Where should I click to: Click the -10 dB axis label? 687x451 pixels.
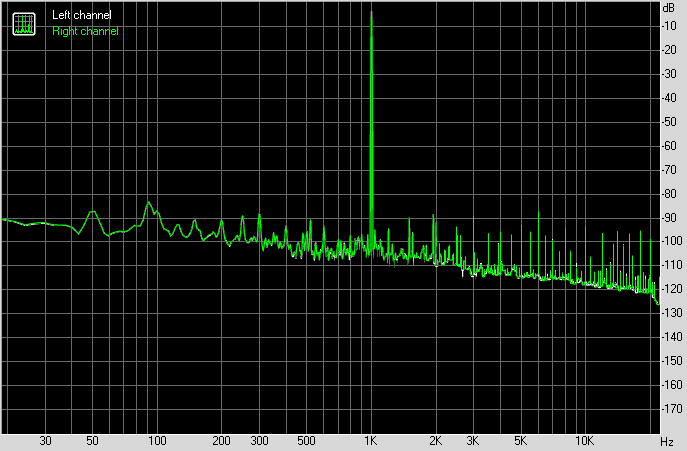[669, 26]
